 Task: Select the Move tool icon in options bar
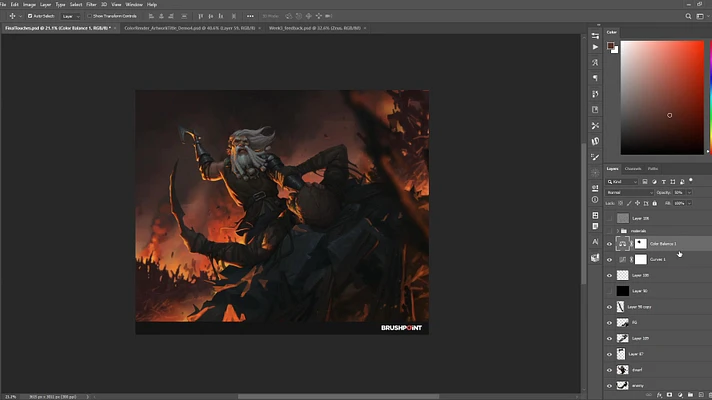(12, 16)
